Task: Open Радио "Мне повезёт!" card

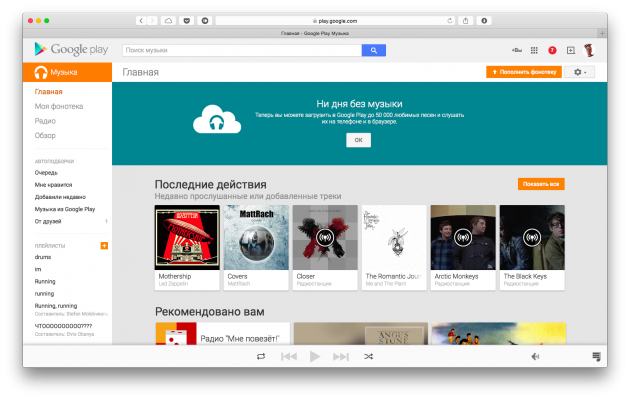Action: (x=223, y=334)
